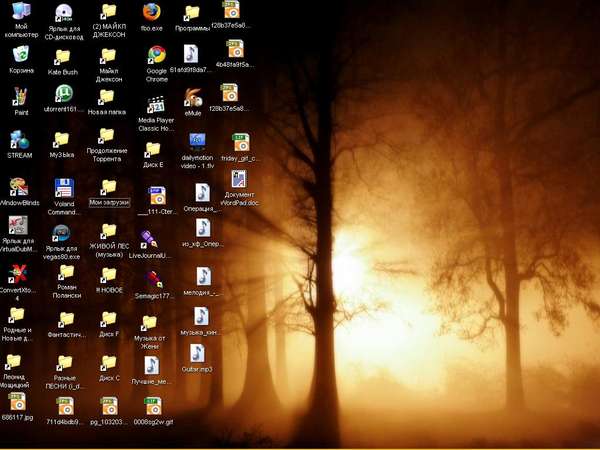Select the STREAM network icon
Screen dimensions: 600x450
click(19, 140)
